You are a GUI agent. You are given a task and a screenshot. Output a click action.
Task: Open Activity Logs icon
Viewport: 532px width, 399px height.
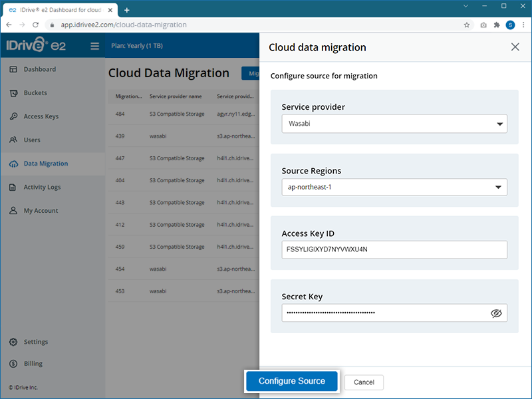click(13, 188)
